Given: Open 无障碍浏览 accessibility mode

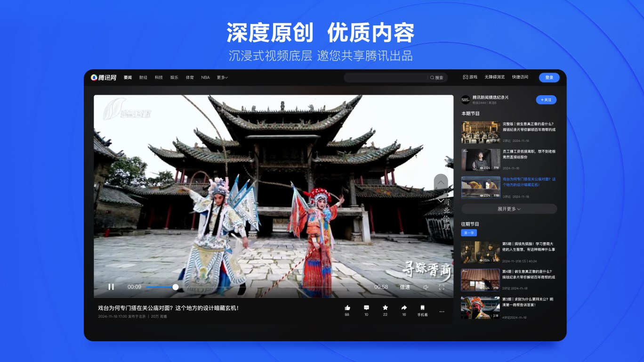Looking at the screenshot, I should (495, 77).
